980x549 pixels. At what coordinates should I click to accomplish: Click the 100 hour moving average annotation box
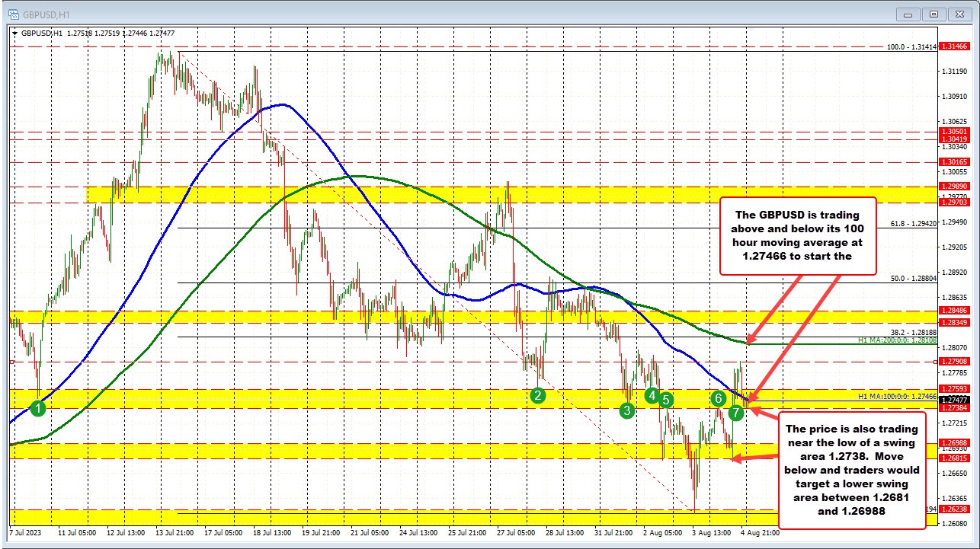800,235
